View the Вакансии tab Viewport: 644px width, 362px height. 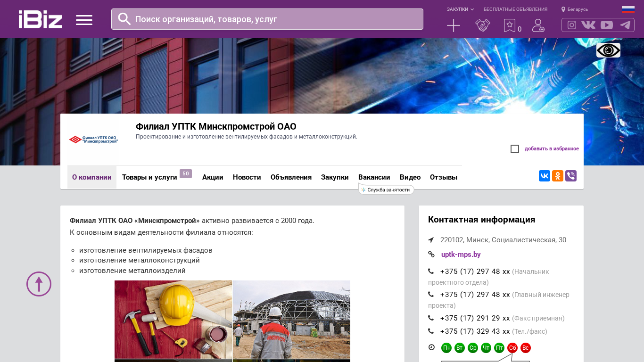coord(374,177)
